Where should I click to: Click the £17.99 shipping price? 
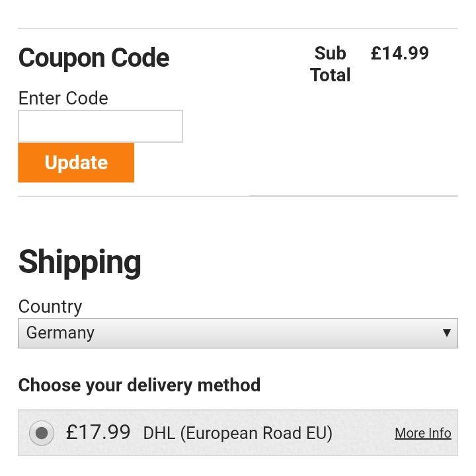point(99,432)
